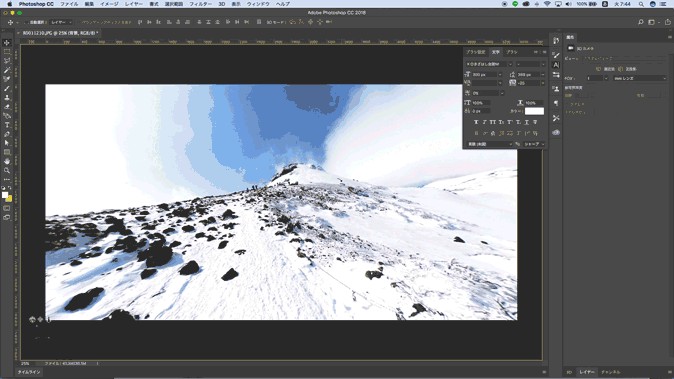Open the font family dropdown
This screenshot has height=379, width=674.
[489, 64]
